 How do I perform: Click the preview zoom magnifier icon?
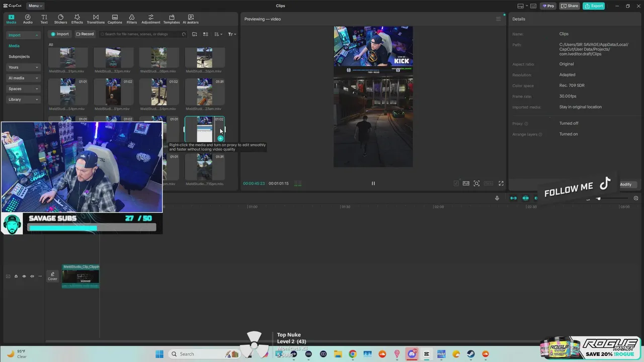(x=476, y=184)
